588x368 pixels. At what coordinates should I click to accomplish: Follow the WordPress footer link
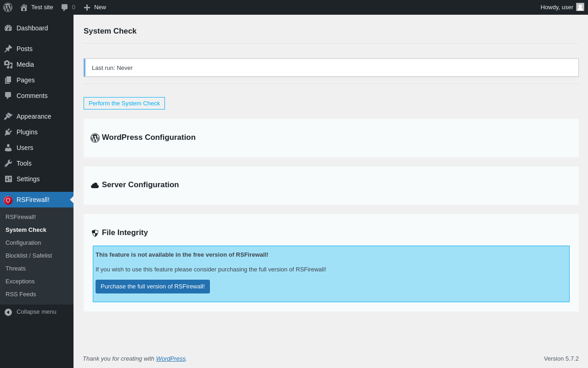click(x=171, y=358)
